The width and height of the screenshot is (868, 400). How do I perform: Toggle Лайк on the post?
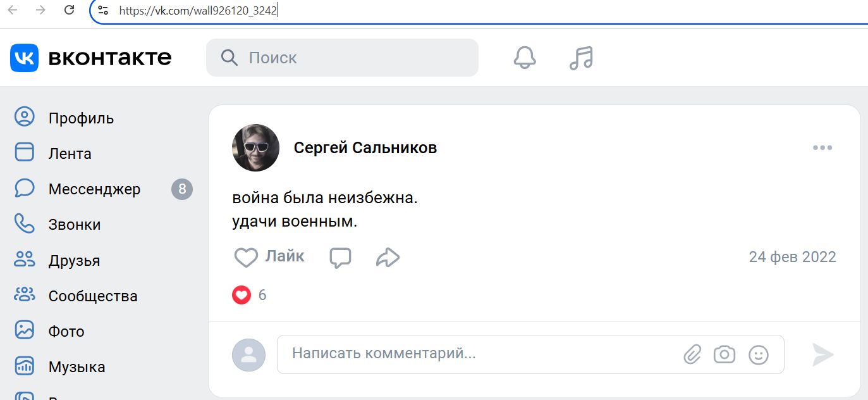click(269, 257)
